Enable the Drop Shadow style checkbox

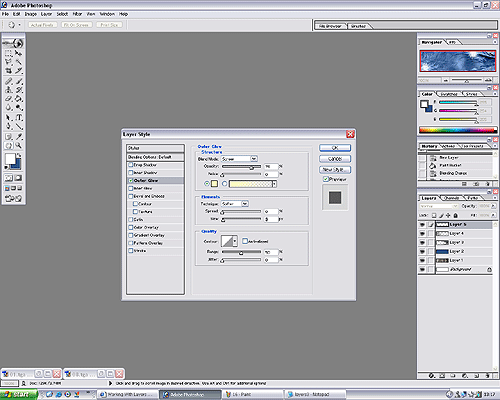click(x=131, y=165)
